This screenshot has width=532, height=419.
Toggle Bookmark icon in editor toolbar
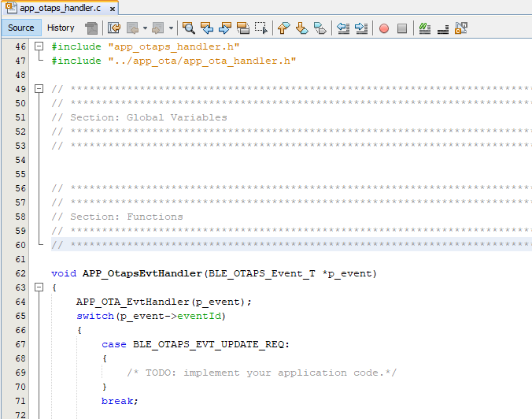pos(320,28)
